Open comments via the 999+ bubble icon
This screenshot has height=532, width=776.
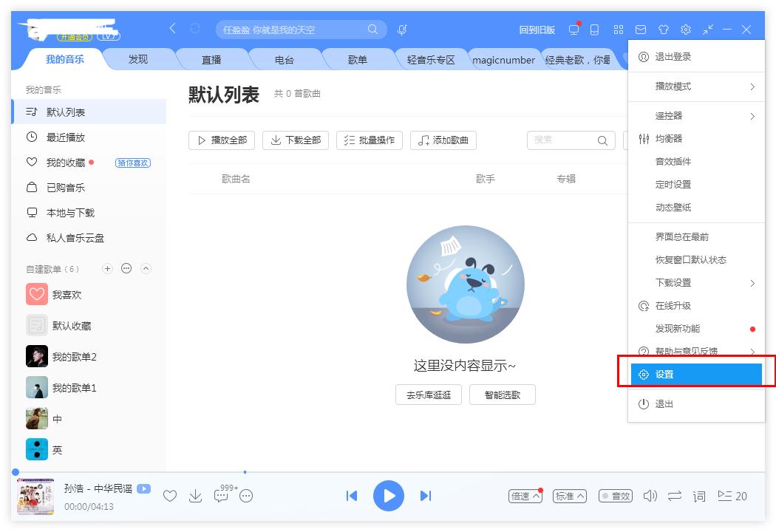coord(220,496)
